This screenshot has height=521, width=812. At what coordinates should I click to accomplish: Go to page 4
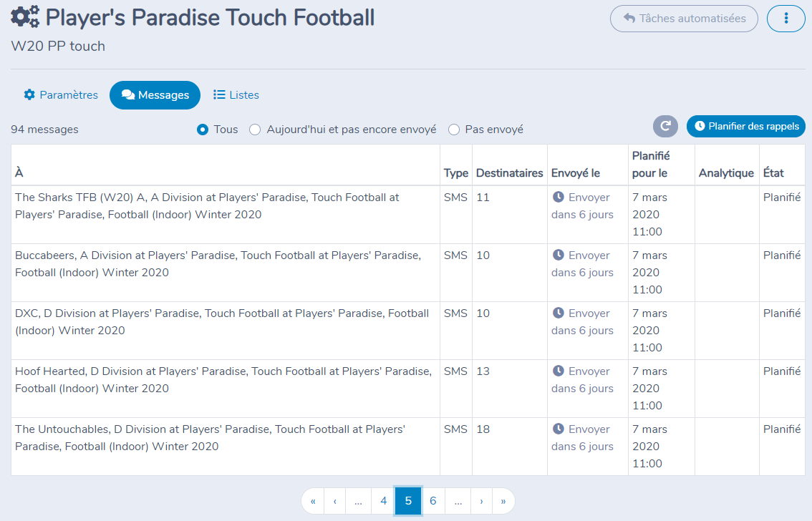[x=383, y=501]
